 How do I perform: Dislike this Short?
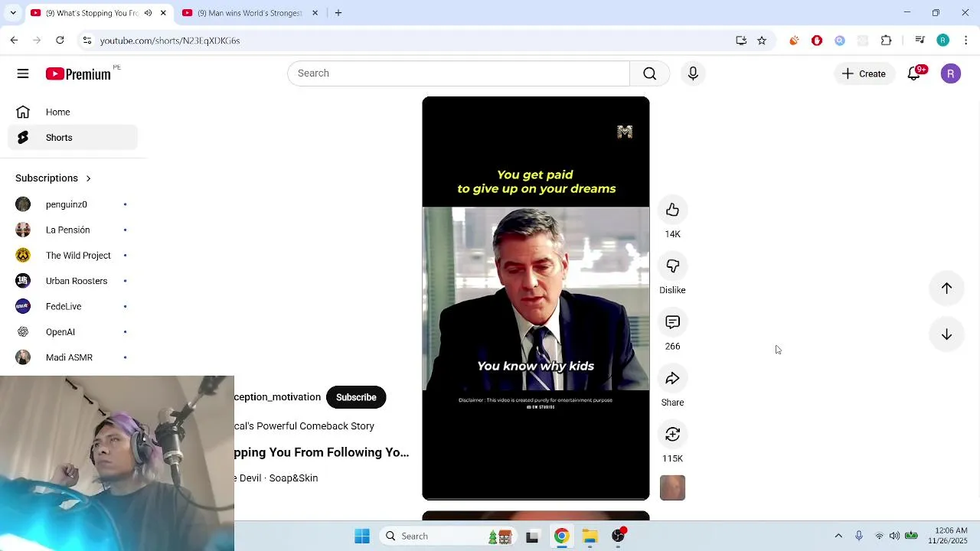672,266
